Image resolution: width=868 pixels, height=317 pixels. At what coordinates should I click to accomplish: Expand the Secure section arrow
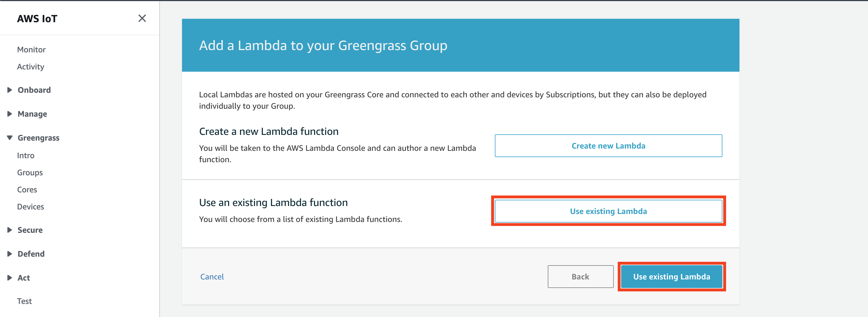[x=9, y=230]
